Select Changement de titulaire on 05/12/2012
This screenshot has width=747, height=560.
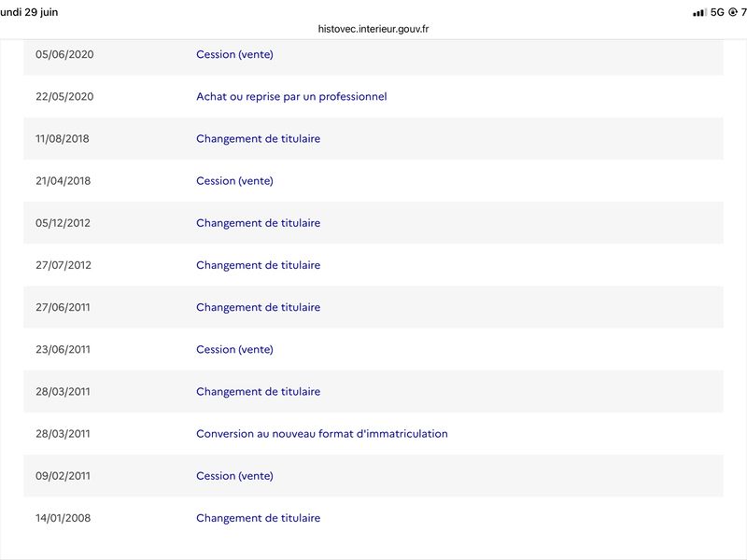coord(259,223)
